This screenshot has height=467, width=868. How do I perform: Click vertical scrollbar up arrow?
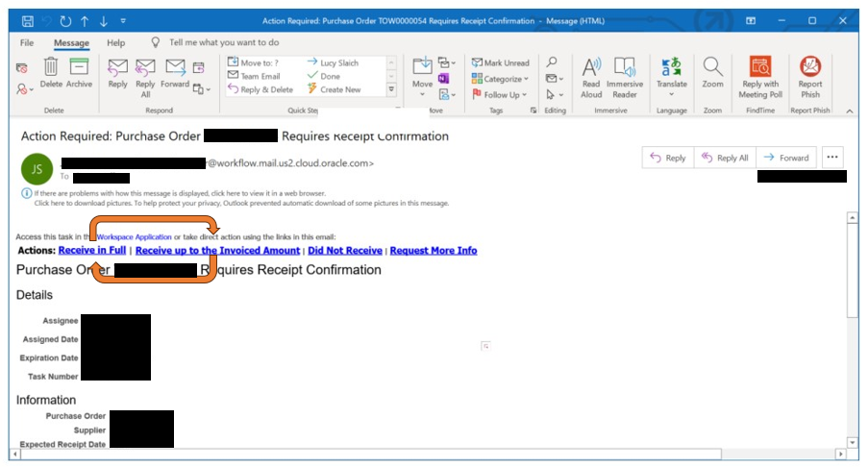pos(852,217)
